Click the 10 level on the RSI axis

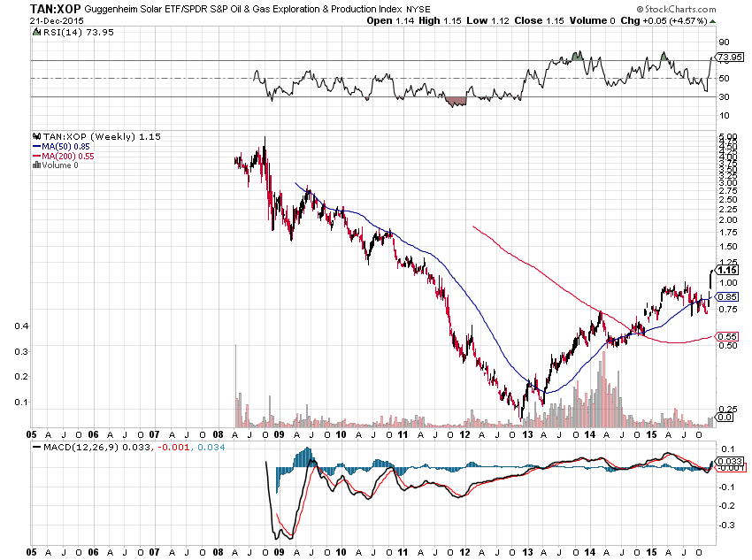pos(724,116)
